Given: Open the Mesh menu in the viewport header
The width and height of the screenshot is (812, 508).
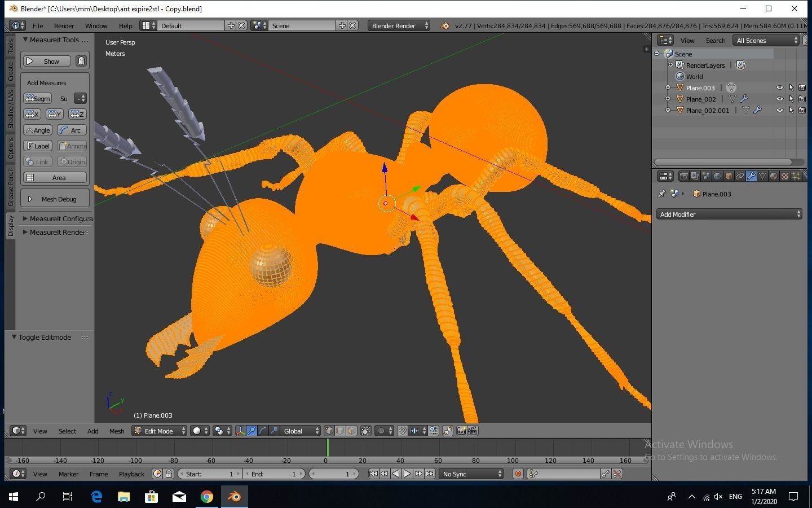Looking at the screenshot, I should [117, 431].
